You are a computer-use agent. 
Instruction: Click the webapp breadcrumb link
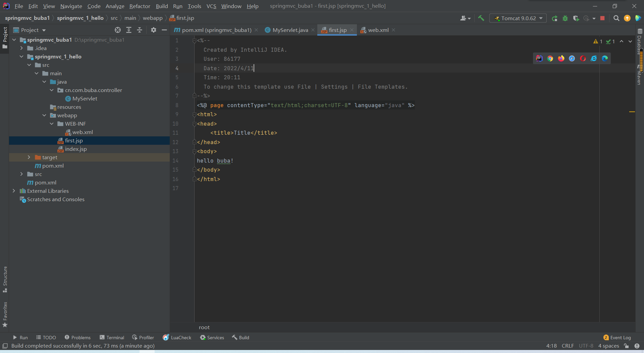(153, 18)
